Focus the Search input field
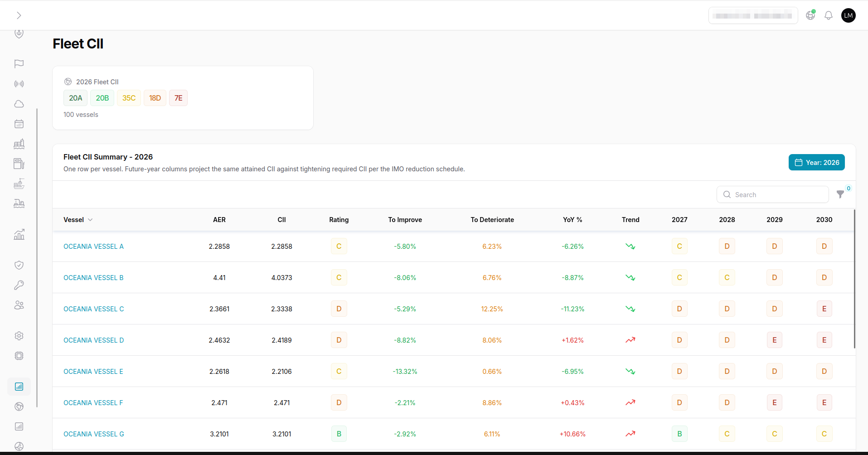The width and height of the screenshot is (868, 455). pos(773,194)
